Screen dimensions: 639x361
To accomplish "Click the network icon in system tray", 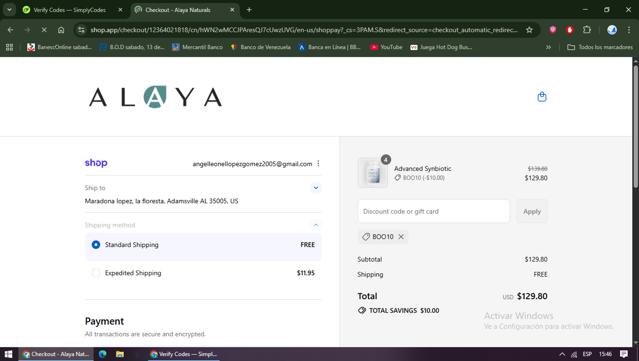I will pyautogui.click(x=574, y=354).
